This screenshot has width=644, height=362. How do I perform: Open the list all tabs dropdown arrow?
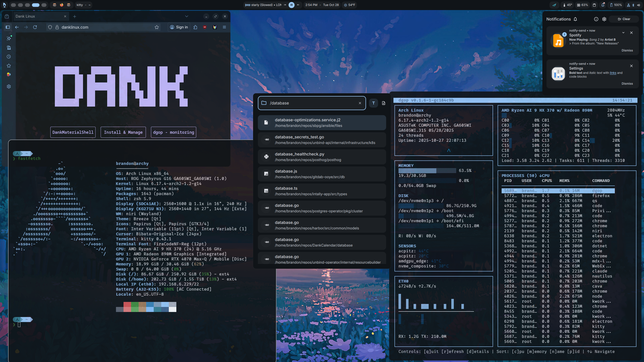point(186,16)
